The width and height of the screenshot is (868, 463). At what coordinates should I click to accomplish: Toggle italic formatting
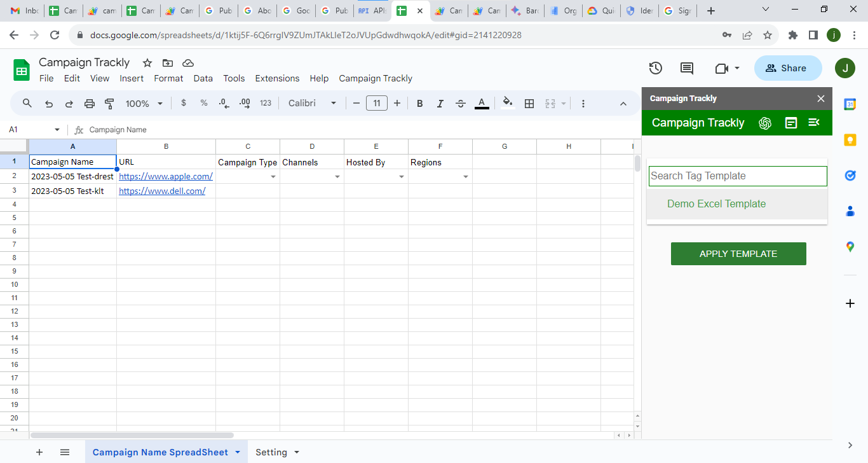[x=440, y=102]
